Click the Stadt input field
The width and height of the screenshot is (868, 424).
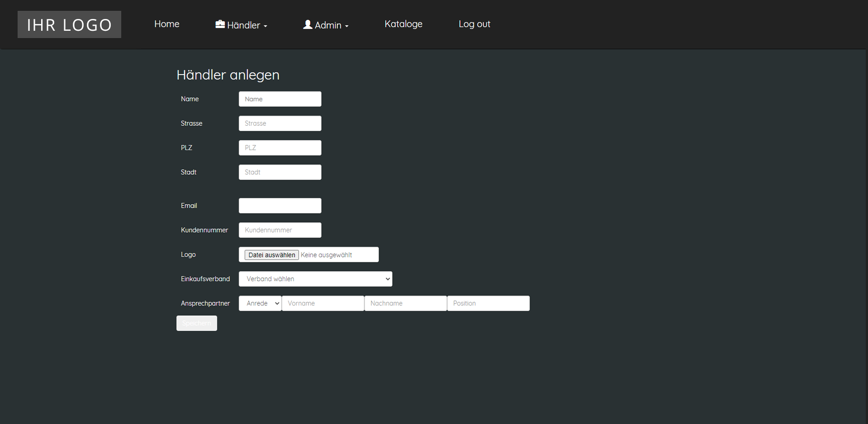pos(280,172)
